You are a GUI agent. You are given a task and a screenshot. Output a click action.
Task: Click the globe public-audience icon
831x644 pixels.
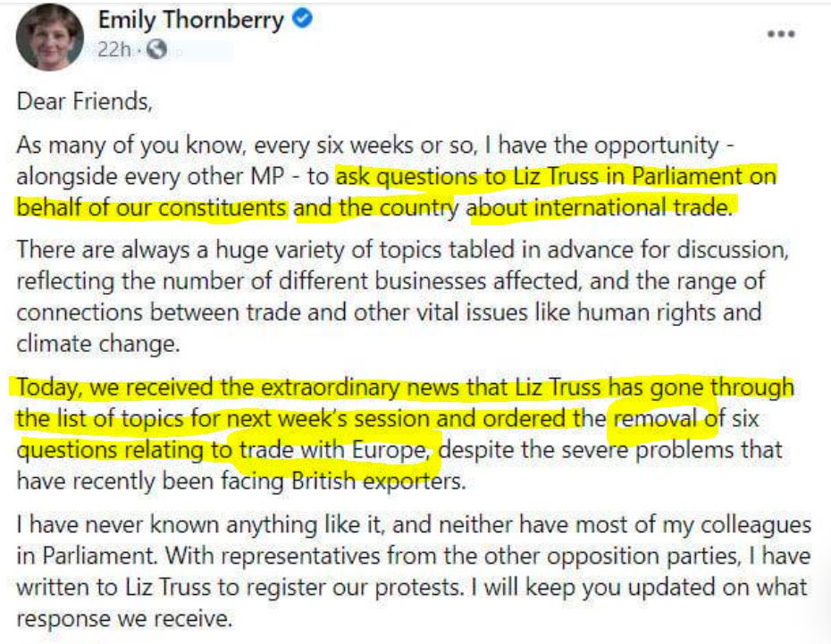[156, 49]
